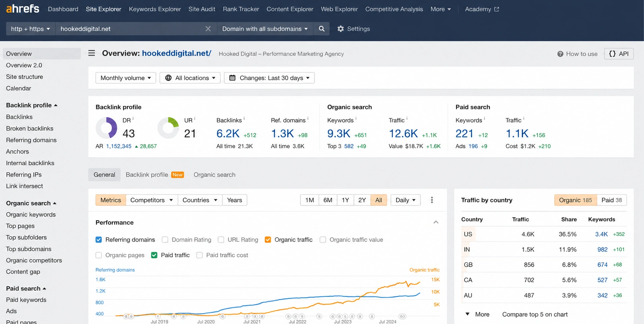Click Ref. domains info icon
The width and height of the screenshot is (644, 324).
pyautogui.click(x=308, y=118)
